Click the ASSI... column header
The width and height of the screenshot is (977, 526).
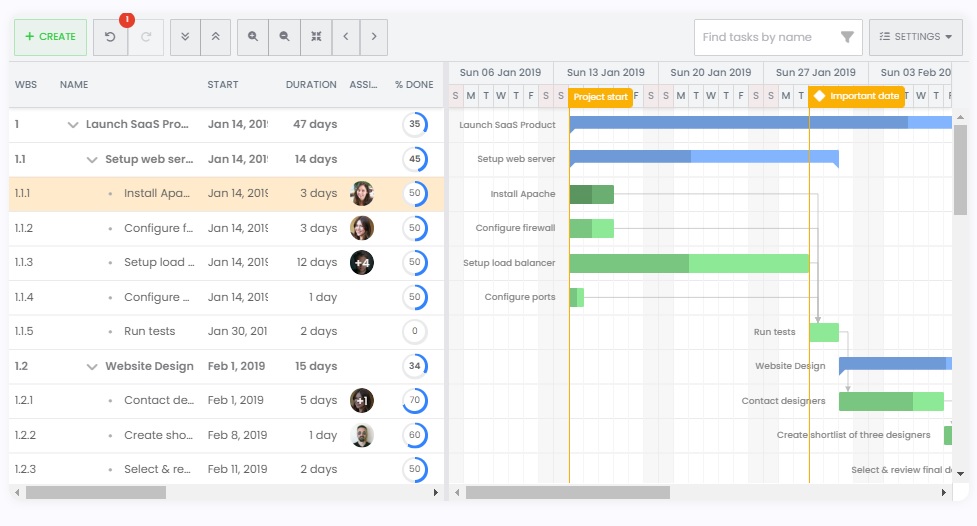tap(363, 85)
